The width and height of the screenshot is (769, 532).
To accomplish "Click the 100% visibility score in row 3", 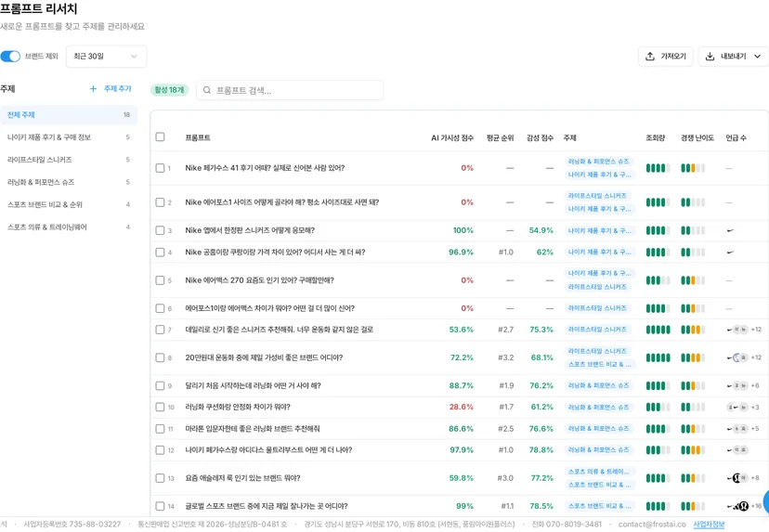I will coord(463,230).
